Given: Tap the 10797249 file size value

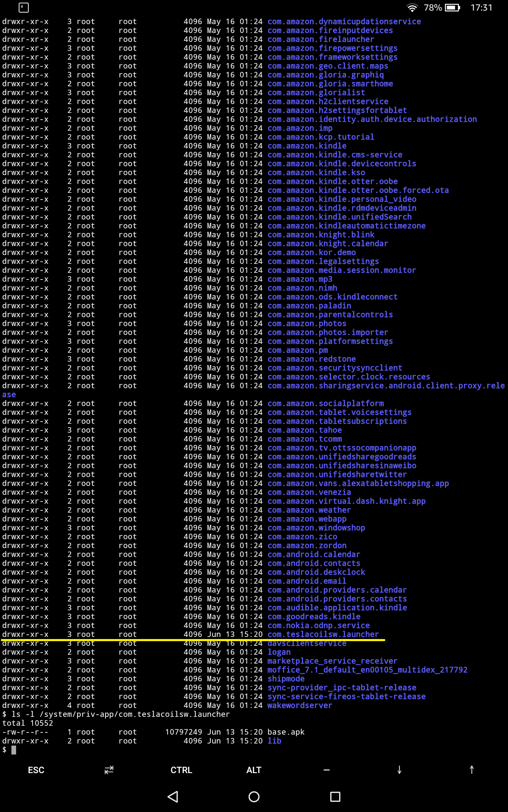Looking at the screenshot, I should click(183, 732).
